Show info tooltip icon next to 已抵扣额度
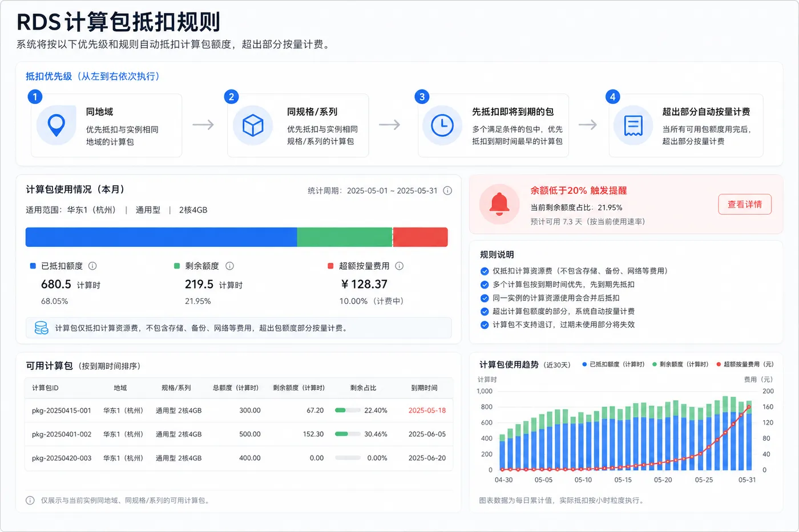This screenshot has height=532, width=799. 92,266
